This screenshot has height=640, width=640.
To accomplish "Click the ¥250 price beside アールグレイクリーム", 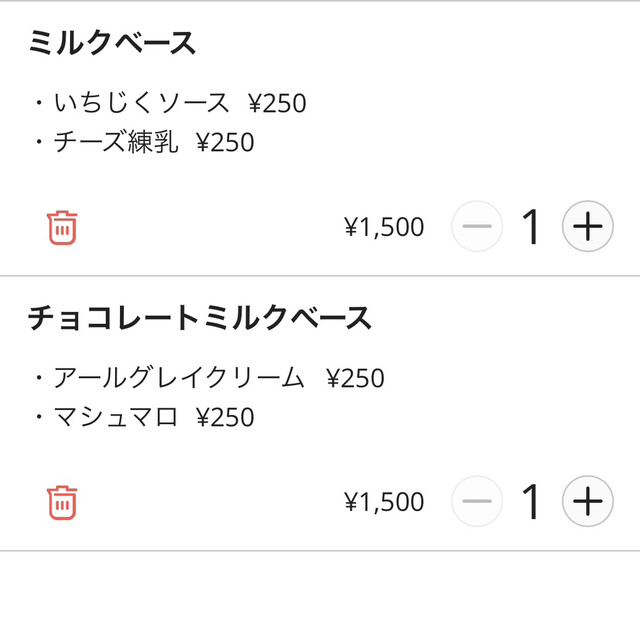I will click(355, 378).
